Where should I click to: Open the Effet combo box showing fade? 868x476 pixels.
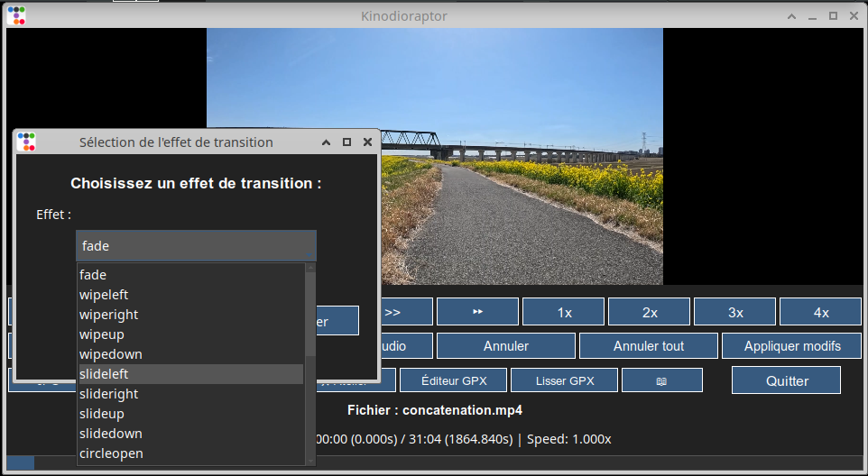[x=196, y=245]
